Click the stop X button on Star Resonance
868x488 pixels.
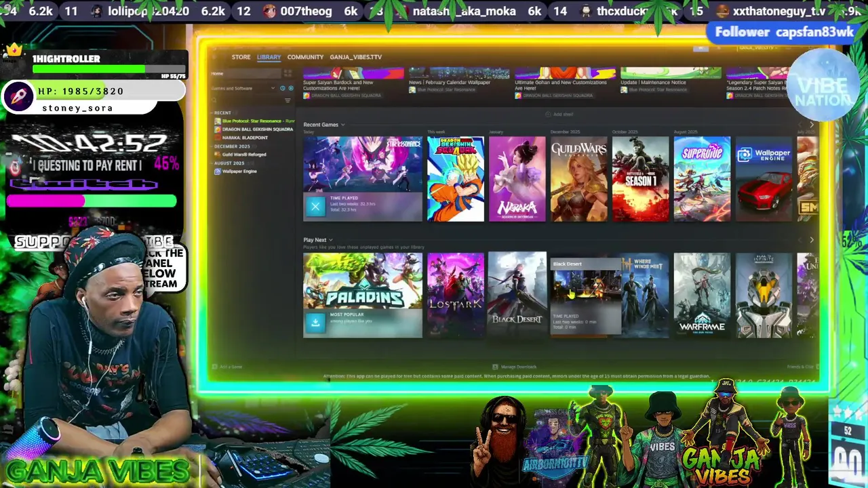point(315,207)
